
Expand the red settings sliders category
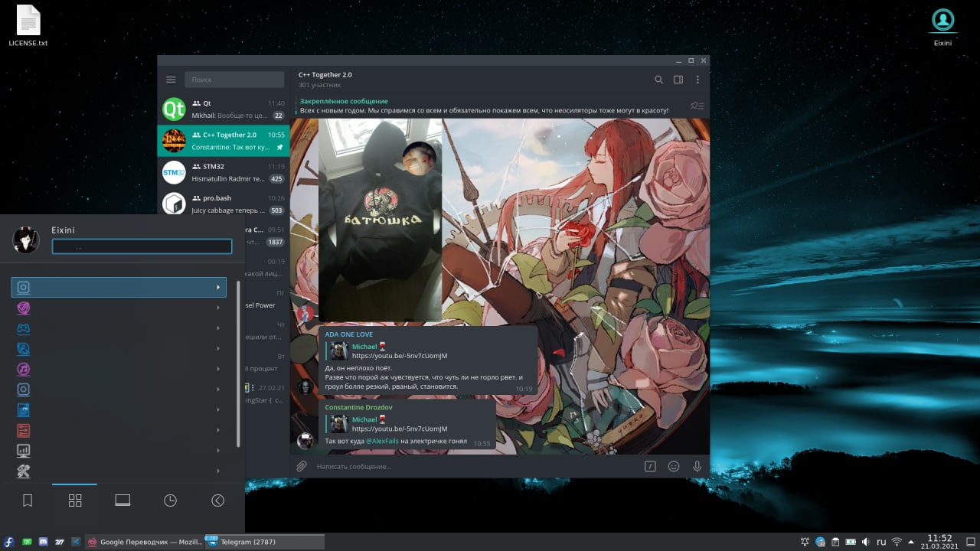[x=119, y=430]
